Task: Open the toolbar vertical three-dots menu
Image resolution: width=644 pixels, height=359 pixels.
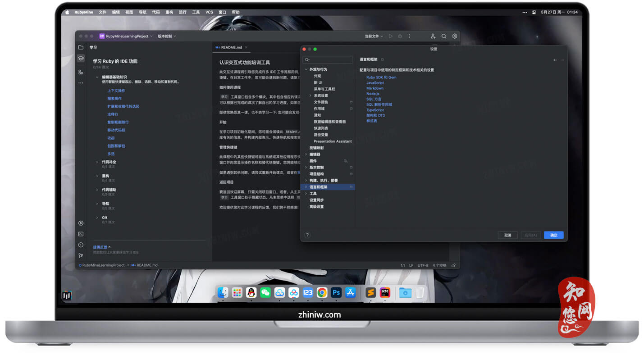Action: (409, 36)
